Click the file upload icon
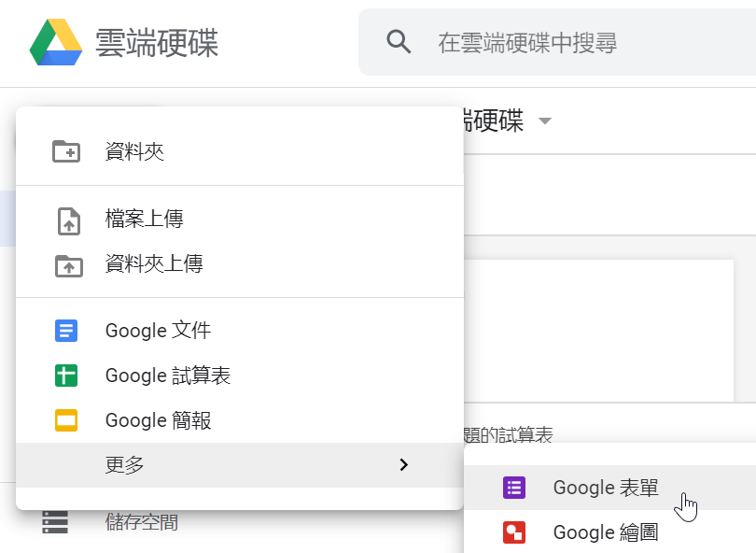This screenshot has width=756, height=553. click(69, 221)
